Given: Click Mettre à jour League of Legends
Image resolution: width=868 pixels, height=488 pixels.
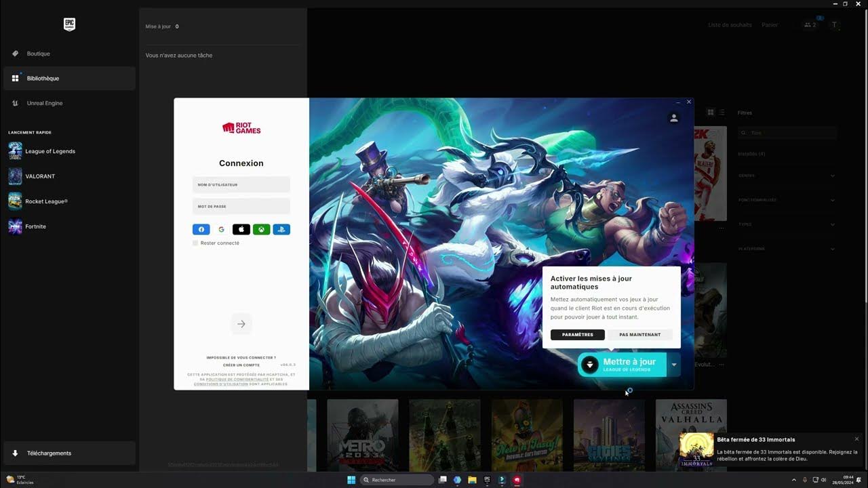Looking at the screenshot, I should 623,365.
